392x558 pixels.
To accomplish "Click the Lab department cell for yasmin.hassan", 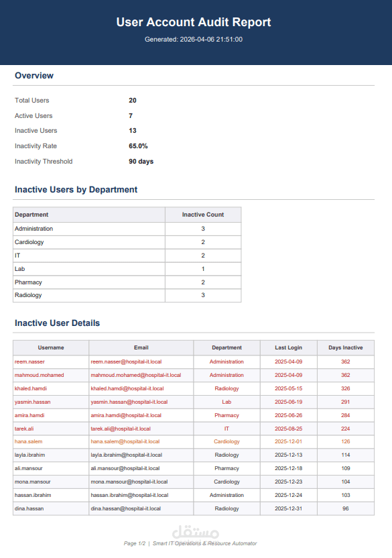I will 226,402.
